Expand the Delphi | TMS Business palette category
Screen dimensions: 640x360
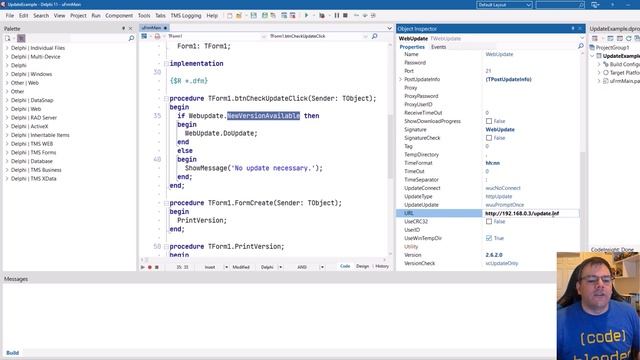(7, 170)
